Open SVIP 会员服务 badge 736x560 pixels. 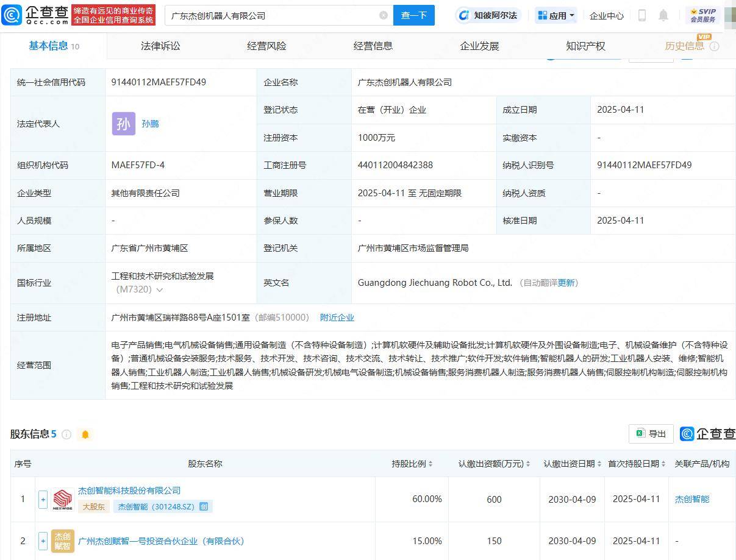702,15
